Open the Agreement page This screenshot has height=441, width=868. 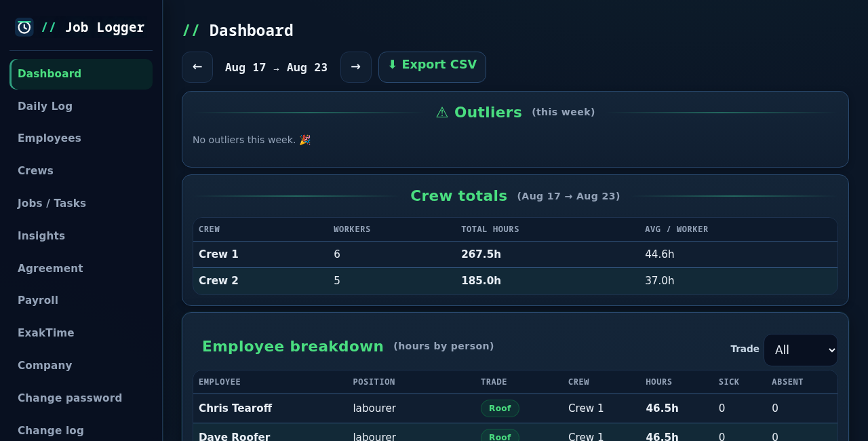pos(81,269)
